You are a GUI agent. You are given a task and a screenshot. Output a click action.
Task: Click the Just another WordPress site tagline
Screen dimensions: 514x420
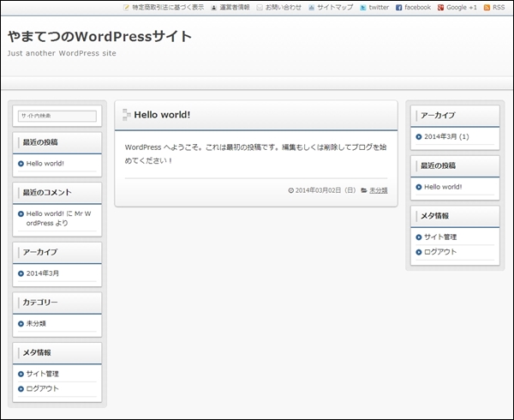click(x=62, y=53)
